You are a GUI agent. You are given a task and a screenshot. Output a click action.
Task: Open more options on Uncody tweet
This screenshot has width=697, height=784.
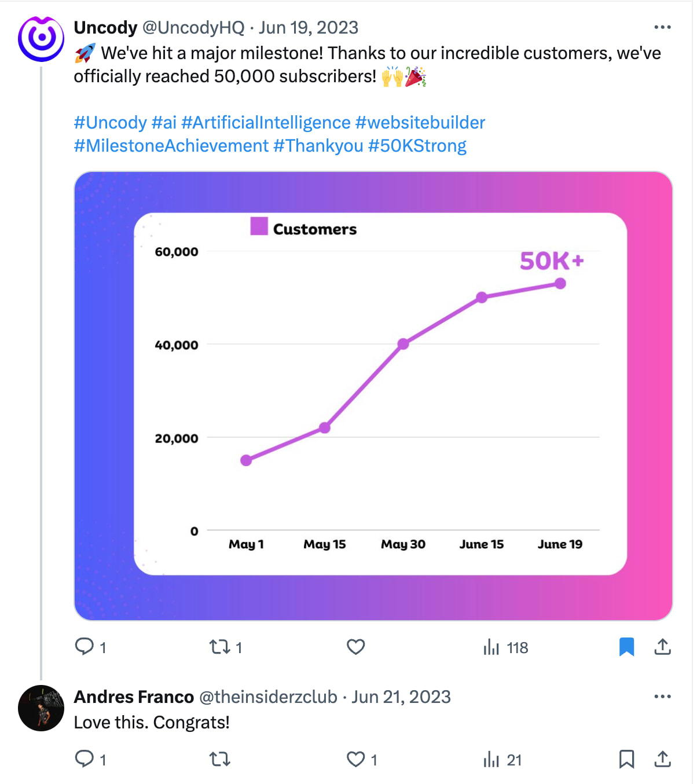point(662,27)
